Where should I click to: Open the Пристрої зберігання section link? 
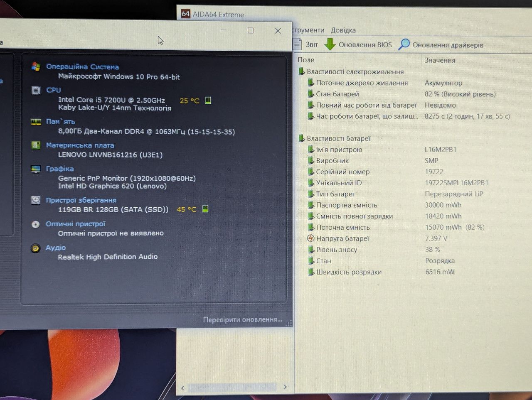click(x=81, y=200)
